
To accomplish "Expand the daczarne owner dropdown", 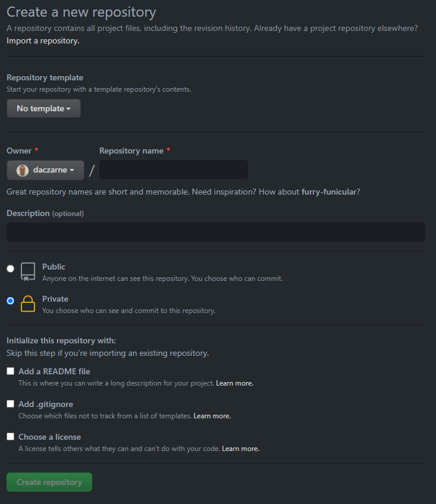I will [x=46, y=170].
